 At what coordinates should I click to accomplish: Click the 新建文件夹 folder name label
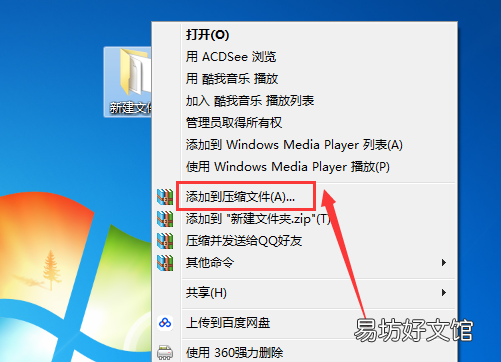[131, 108]
